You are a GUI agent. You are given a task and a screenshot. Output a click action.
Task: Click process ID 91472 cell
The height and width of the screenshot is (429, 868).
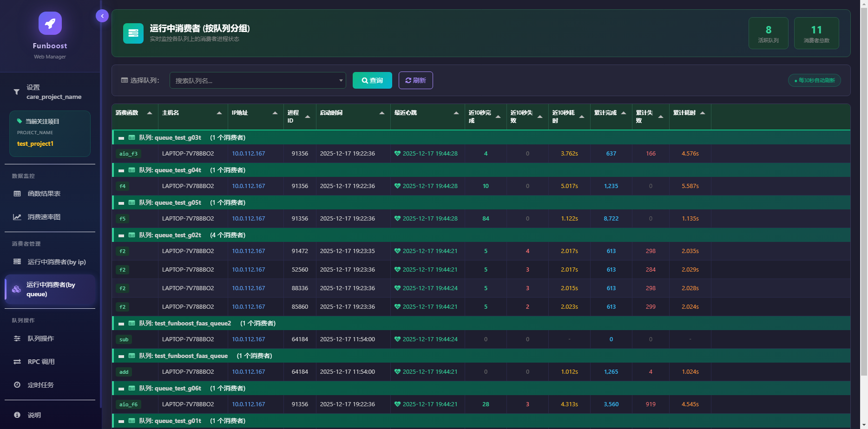[x=300, y=251]
